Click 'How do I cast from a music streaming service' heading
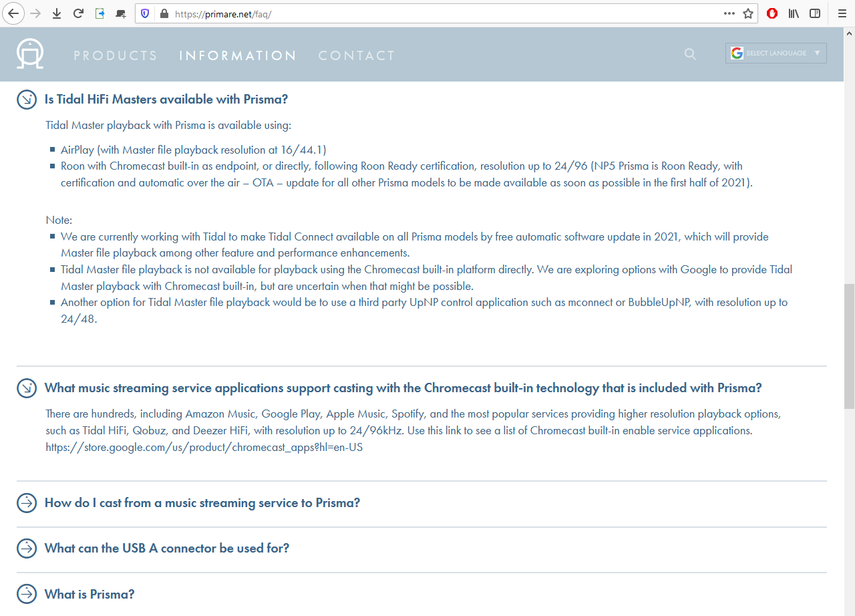Image resolution: width=855 pixels, height=616 pixels. tap(202, 503)
